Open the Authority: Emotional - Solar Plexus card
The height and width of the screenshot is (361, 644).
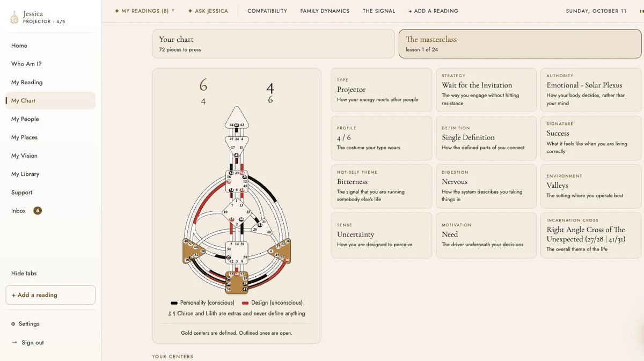pyautogui.click(x=591, y=90)
